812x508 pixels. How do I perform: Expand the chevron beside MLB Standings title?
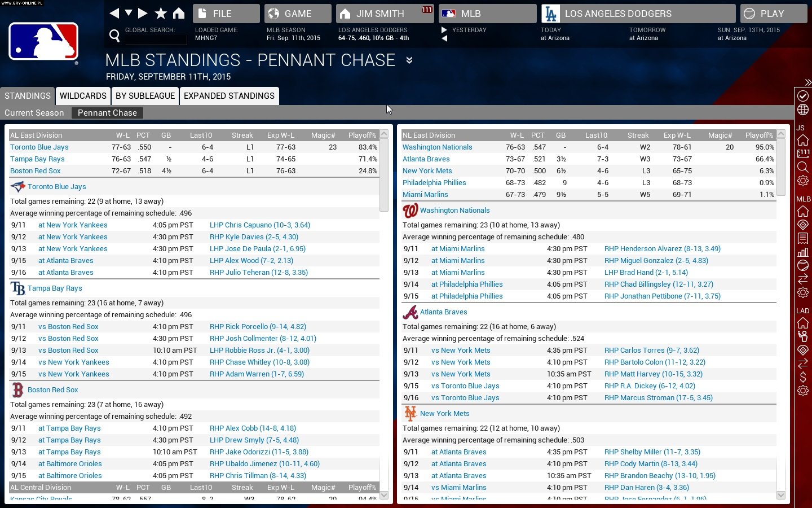point(409,60)
